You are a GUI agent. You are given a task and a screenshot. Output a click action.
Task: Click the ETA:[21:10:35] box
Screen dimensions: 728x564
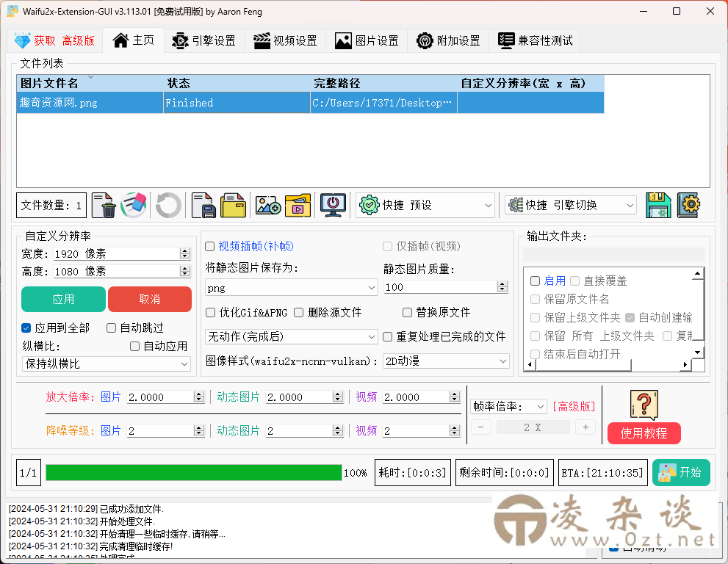pyautogui.click(x=602, y=472)
